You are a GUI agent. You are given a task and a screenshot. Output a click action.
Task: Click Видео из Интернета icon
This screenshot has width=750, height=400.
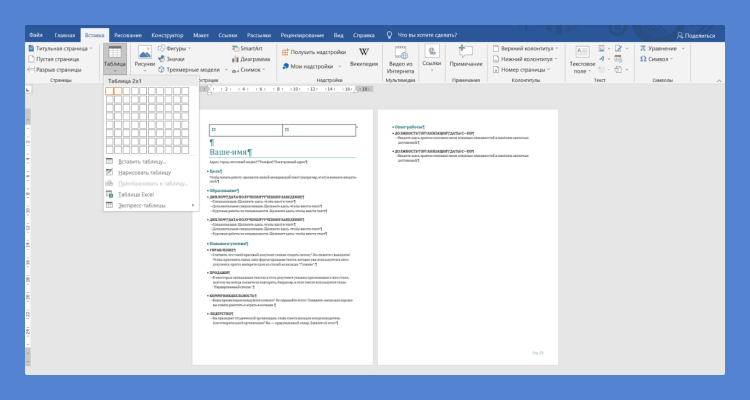(x=400, y=58)
